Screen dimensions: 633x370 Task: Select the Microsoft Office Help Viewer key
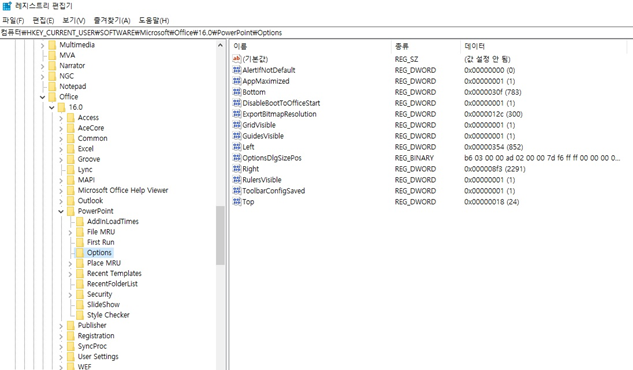coord(123,190)
